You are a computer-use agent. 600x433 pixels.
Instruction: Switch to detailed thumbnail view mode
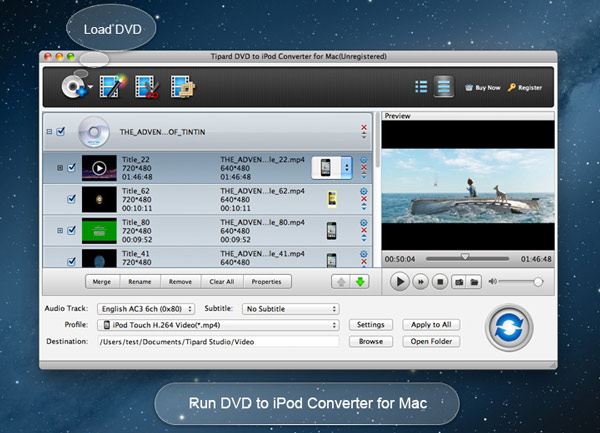point(443,87)
